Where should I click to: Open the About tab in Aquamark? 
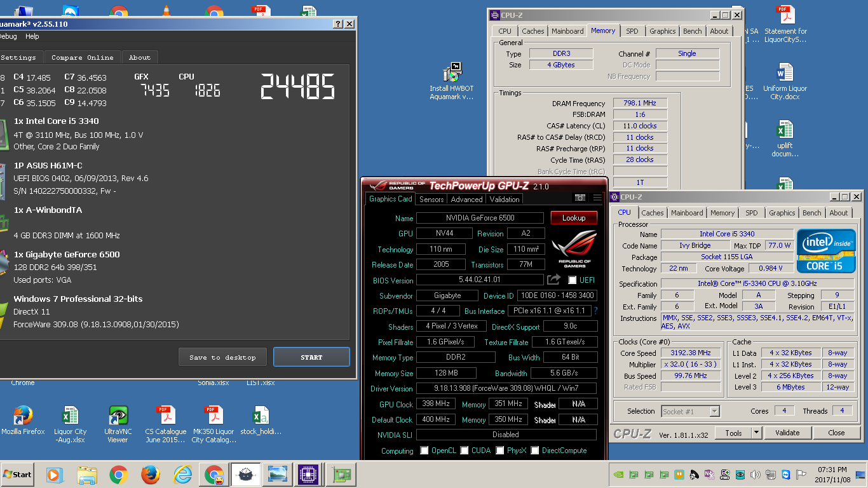click(x=140, y=57)
